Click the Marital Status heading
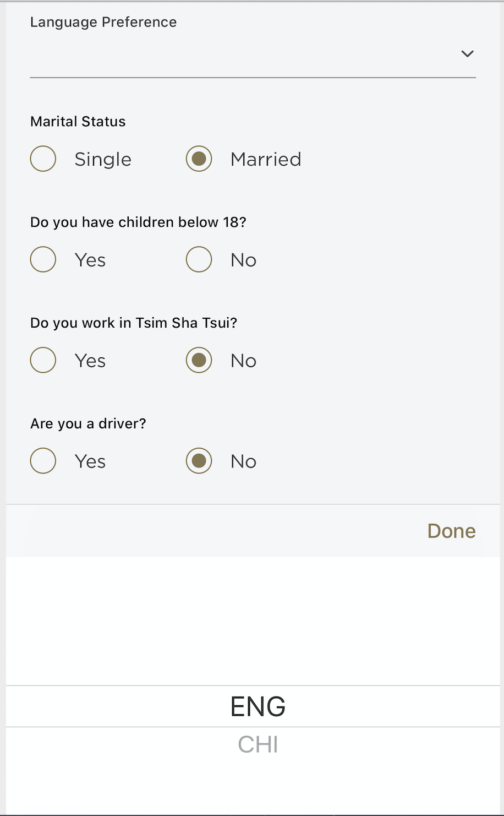The height and width of the screenshot is (816, 504). pyautogui.click(x=78, y=122)
